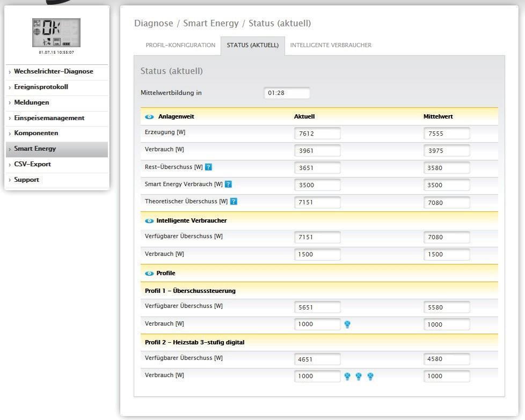
Task: Toggle eye icon for Intelligente Verbraucher section
Action: [x=149, y=221]
